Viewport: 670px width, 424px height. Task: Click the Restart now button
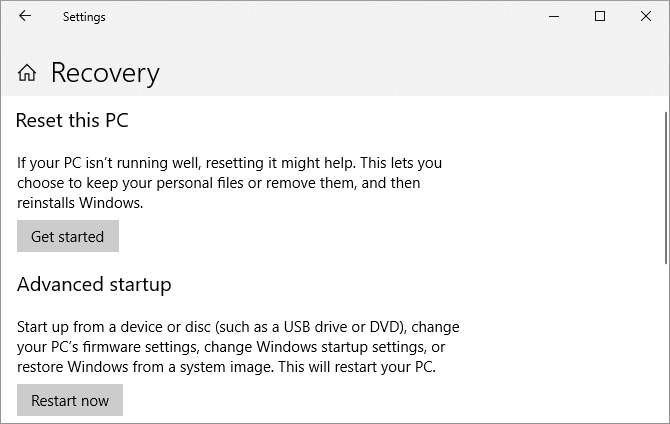pos(70,400)
